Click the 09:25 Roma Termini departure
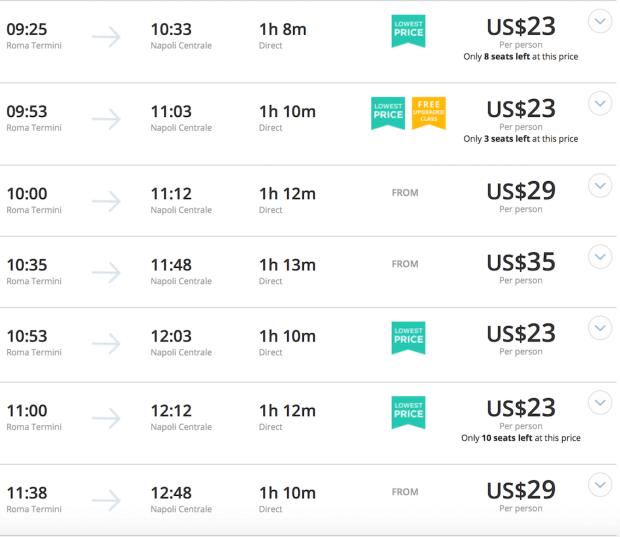The image size is (620, 537). (x=34, y=36)
